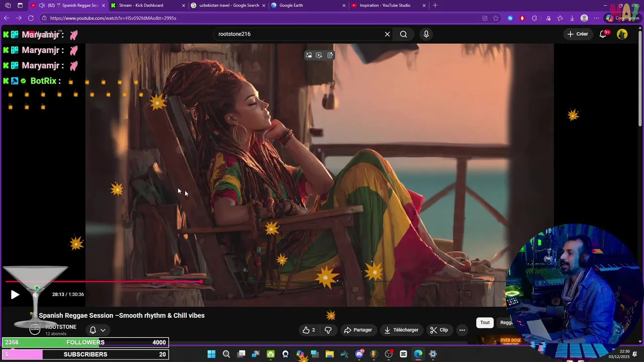Open Discord from the taskbar
This screenshot has height=362, width=644.
pos(359,354)
